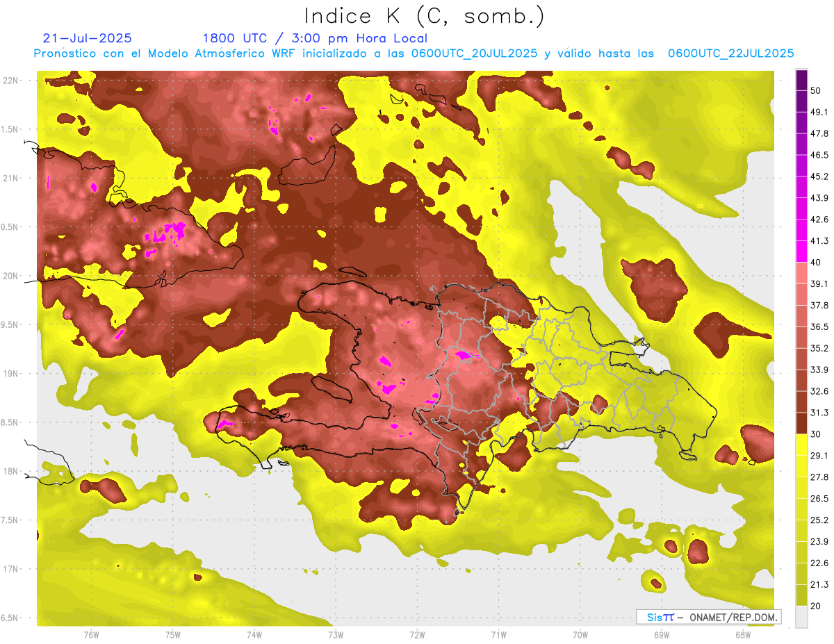Viewport: 834px width, 644px height.
Task: Click colorbar label '32.6'
Action: pyautogui.click(x=819, y=391)
